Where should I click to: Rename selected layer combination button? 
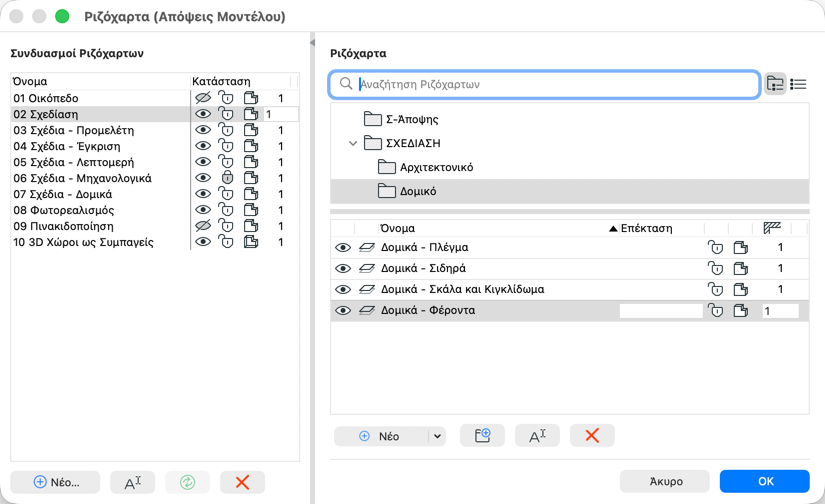(133, 482)
